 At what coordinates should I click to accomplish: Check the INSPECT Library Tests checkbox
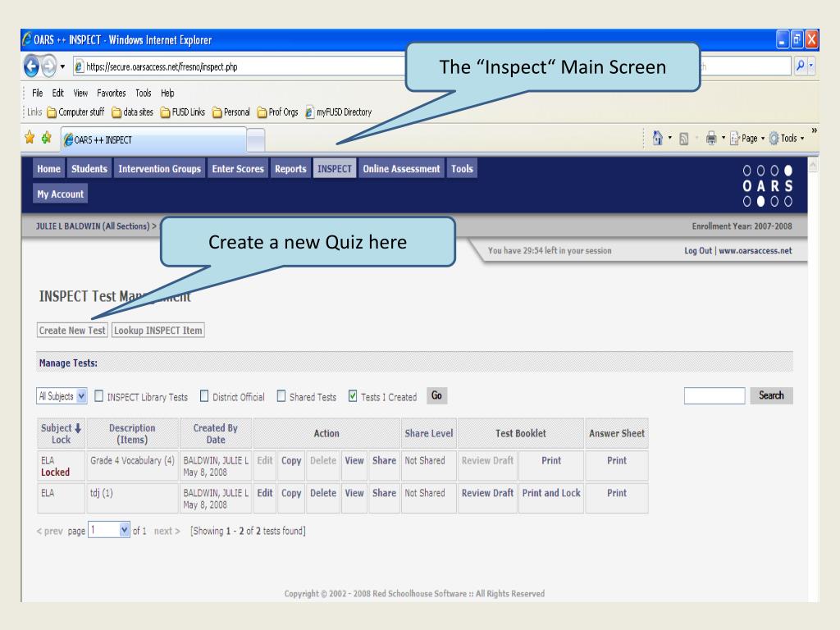point(99,396)
